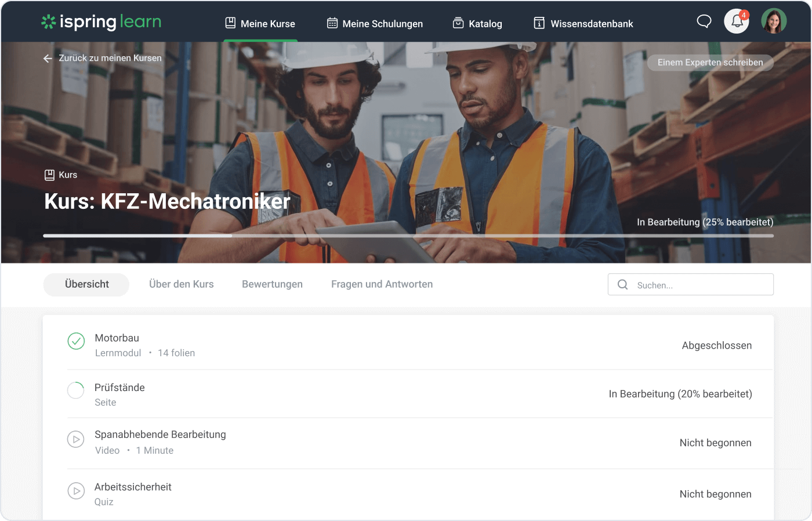Viewport: 812px width, 521px height.
Task: Click the Prüfstände progress circle icon
Action: pyautogui.click(x=76, y=390)
